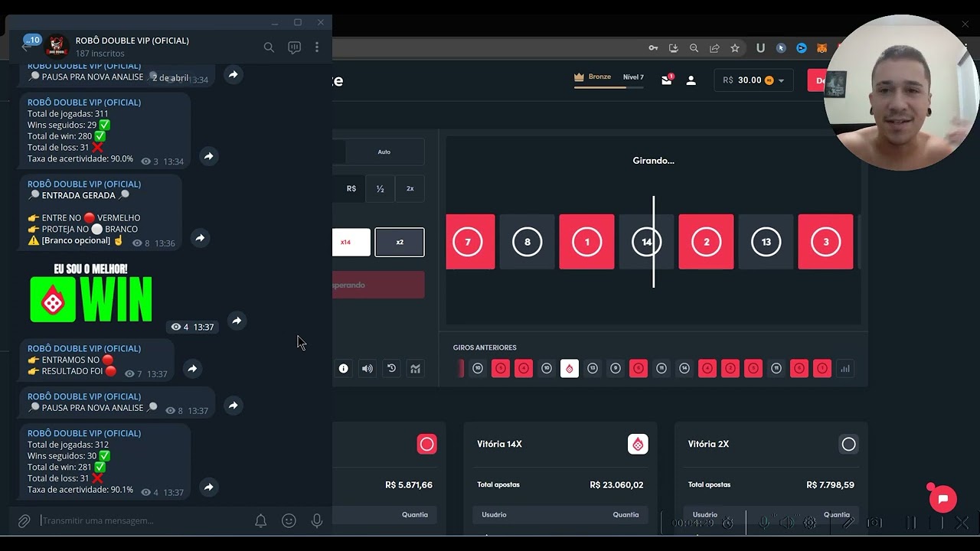Click the U browser extension icon

coord(760,48)
